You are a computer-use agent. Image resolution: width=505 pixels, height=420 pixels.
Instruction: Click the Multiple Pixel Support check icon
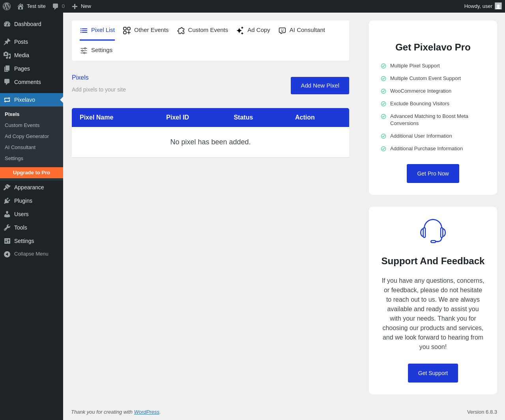[383, 66]
